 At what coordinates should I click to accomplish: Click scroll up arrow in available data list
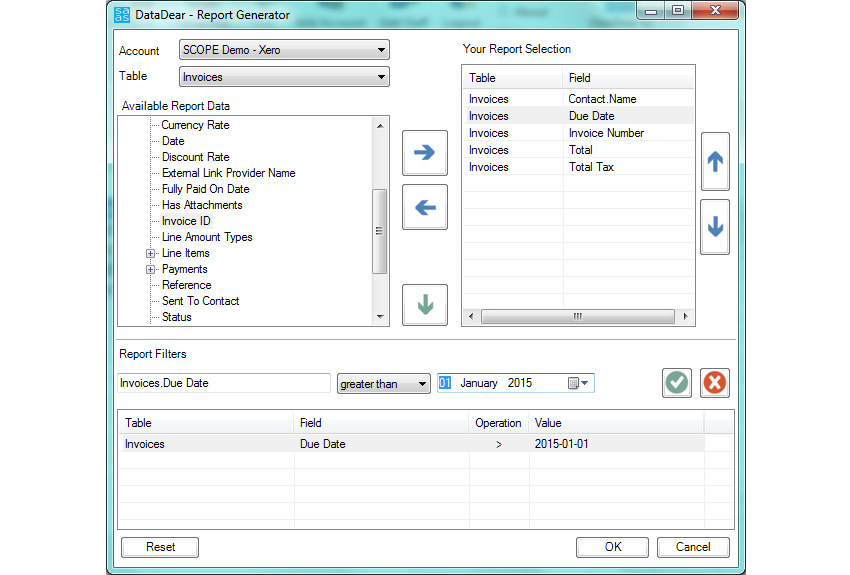click(380, 126)
